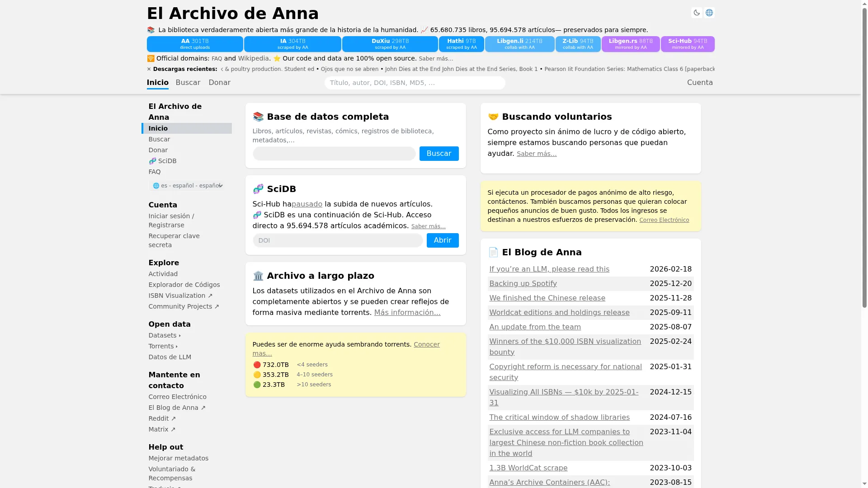Open El Blog de Anna sidebar link
868x488 pixels.
[177, 408]
